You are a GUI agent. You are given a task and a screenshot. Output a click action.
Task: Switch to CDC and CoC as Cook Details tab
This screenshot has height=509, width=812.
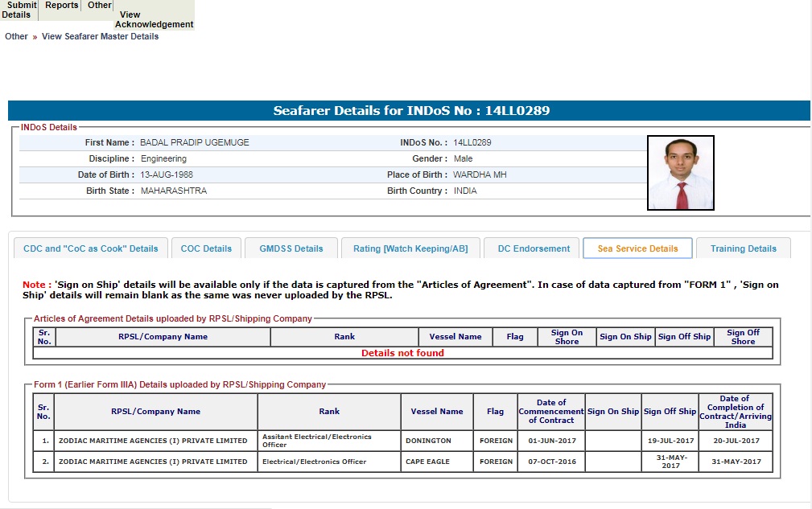[x=91, y=248]
